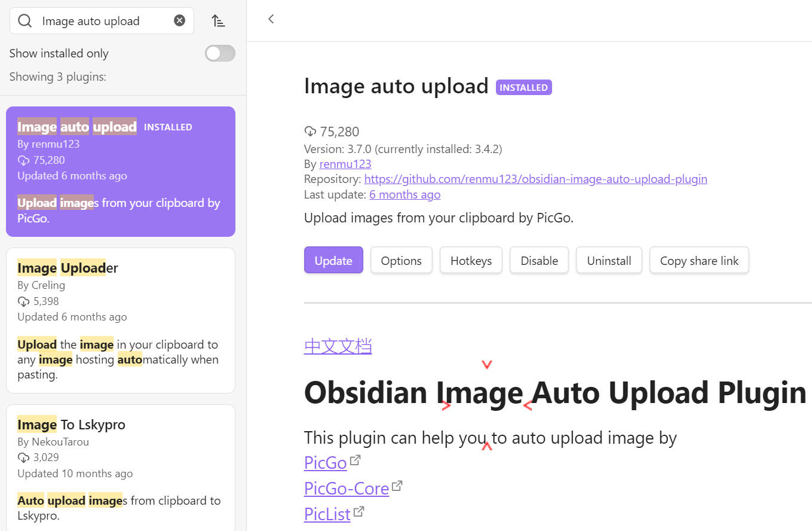Click the Update button
The image size is (812, 531).
333,260
